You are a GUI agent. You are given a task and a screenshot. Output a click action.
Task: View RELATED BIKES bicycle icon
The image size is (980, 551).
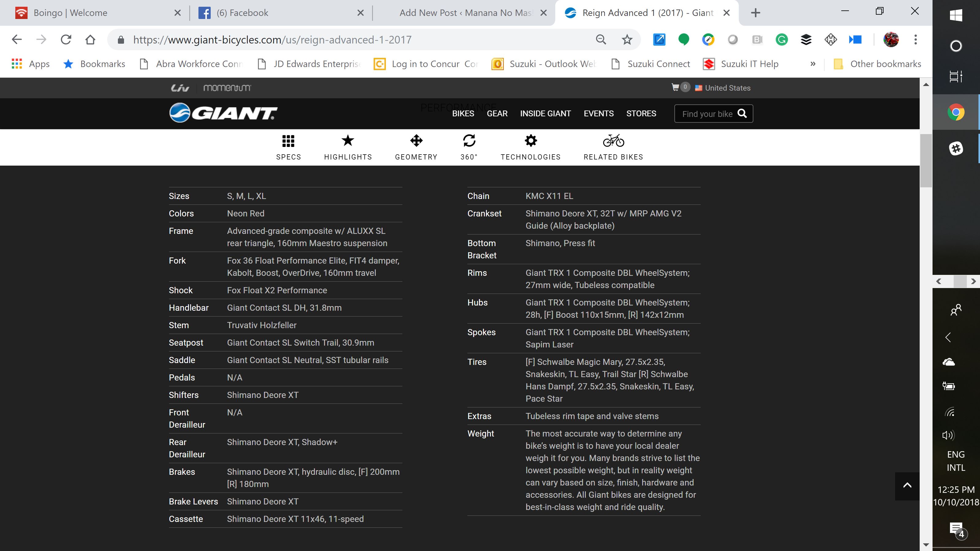tap(613, 140)
